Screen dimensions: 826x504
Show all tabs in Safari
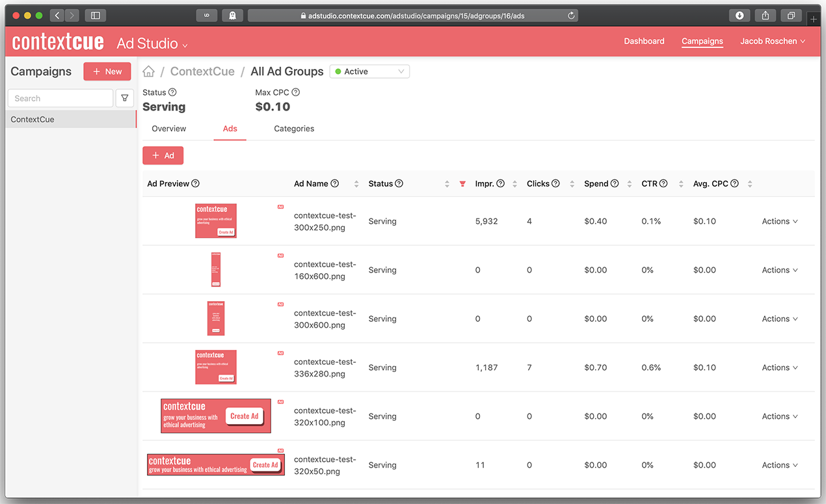pyautogui.click(x=791, y=15)
